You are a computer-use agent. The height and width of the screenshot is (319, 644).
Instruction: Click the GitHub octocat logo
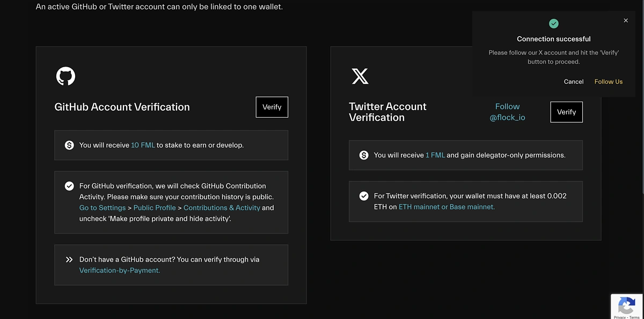(65, 76)
